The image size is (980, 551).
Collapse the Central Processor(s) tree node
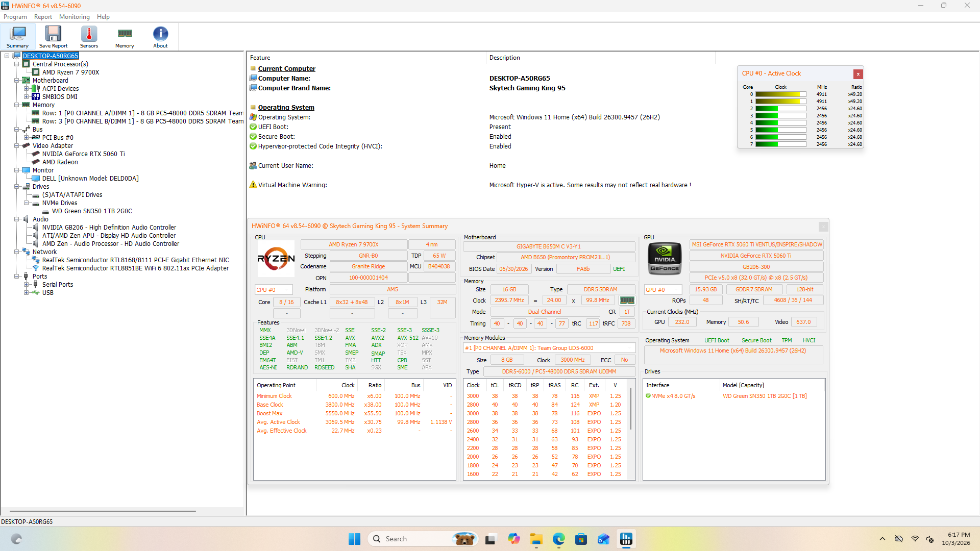coord(17,64)
